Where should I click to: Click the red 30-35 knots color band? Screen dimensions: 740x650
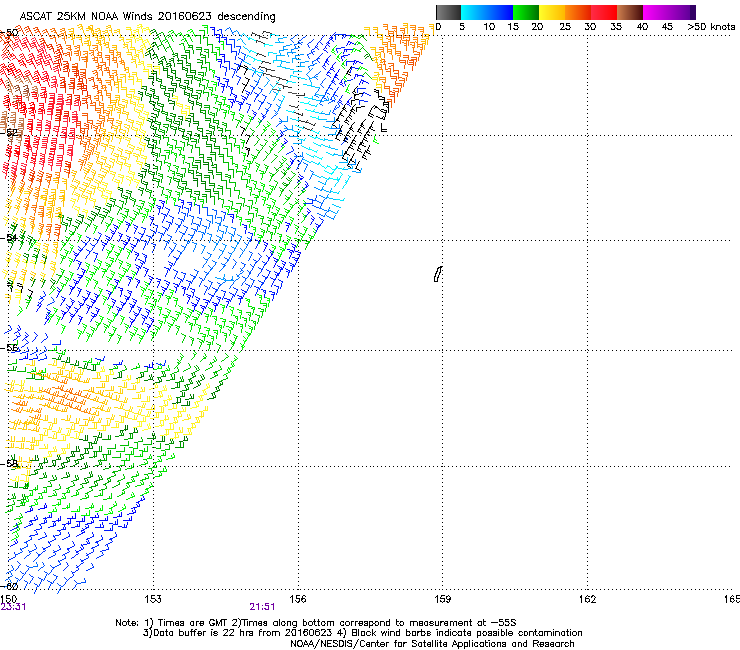[604, 12]
